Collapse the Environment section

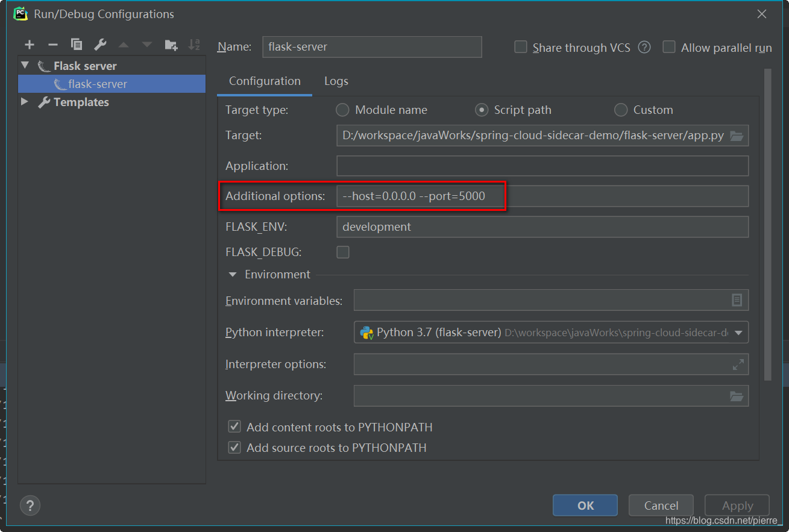(x=233, y=275)
